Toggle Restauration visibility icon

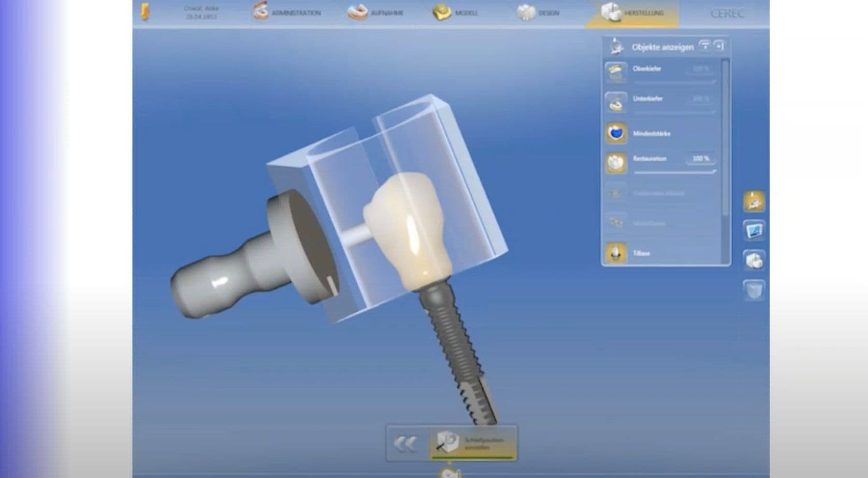(x=616, y=163)
